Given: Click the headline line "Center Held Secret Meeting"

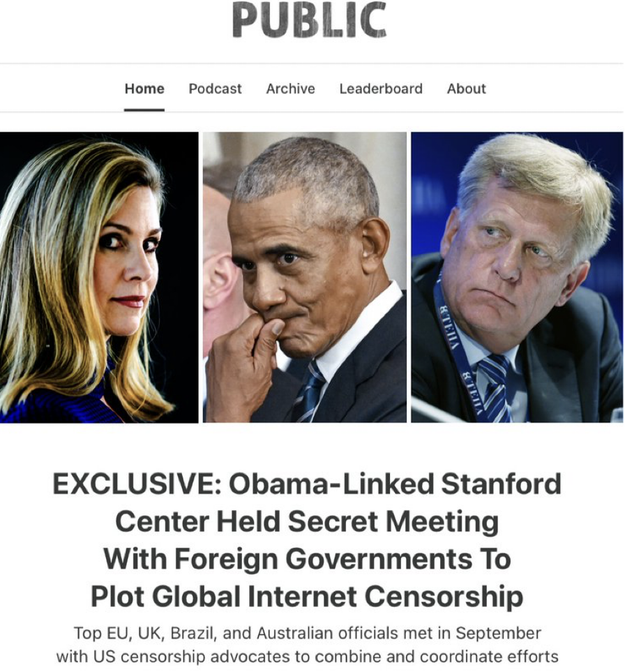Looking at the screenshot, I should 307,521.
